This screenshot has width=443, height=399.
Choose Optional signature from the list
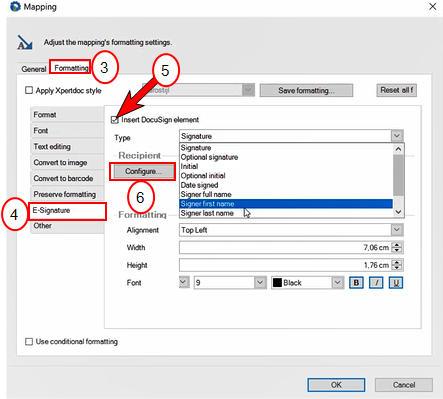tap(286, 157)
